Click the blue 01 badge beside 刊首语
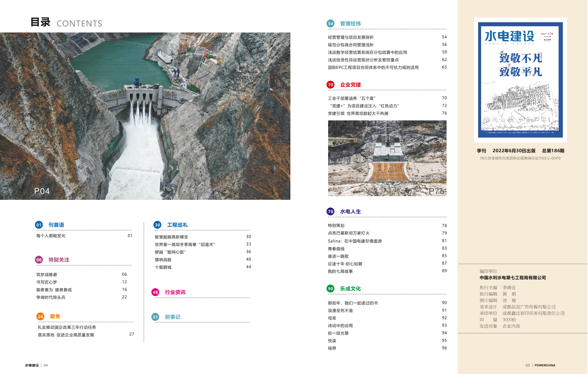Image resolution: width=588 pixels, height=374 pixels. click(x=39, y=225)
